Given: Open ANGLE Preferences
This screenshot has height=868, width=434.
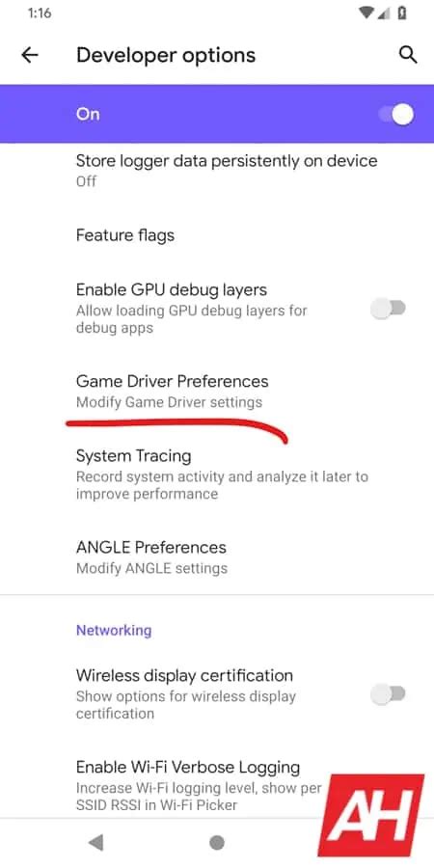Looking at the screenshot, I should (x=217, y=556).
